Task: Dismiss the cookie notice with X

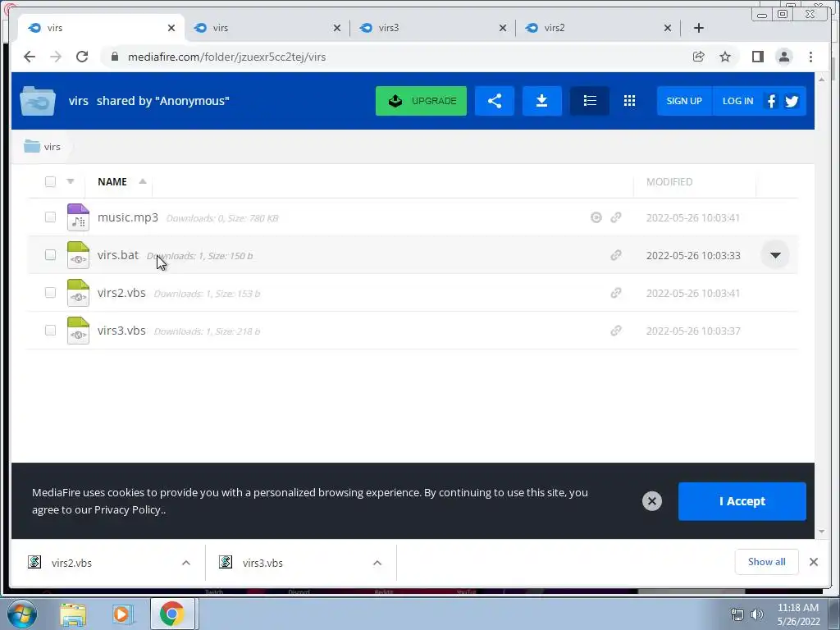Action: [652, 501]
